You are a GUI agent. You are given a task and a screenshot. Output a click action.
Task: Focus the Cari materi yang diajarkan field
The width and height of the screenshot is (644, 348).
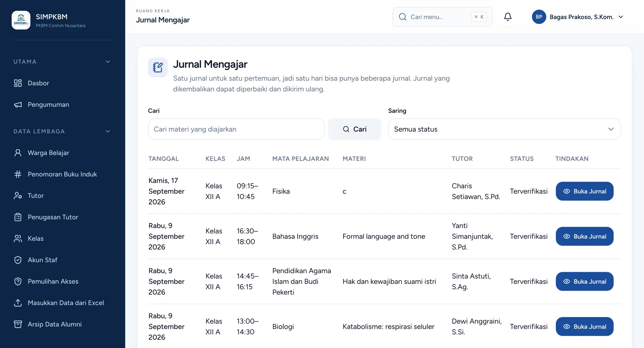pyautogui.click(x=236, y=129)
